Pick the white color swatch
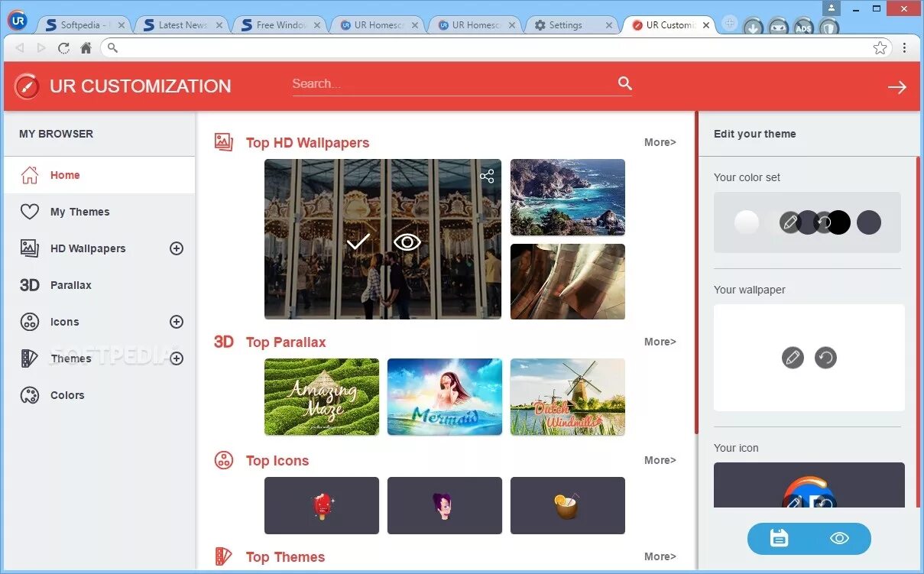 [747, 222]
